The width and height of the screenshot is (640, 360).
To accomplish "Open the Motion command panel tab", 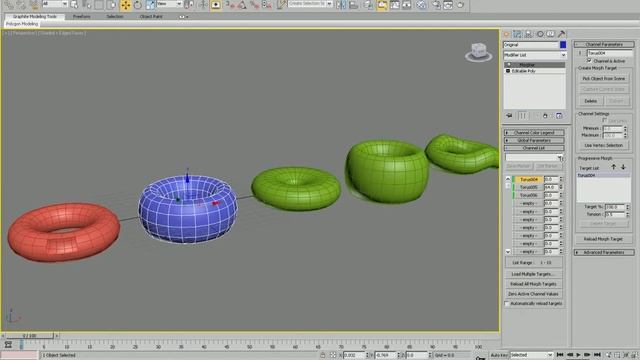I will point(540,34).
